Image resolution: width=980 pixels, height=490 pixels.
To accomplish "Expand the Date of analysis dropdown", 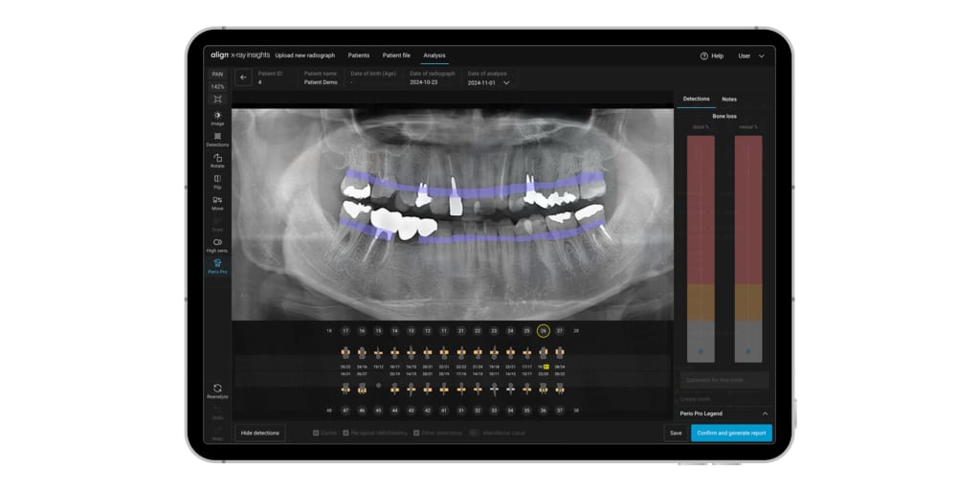I will pos(506,83).
